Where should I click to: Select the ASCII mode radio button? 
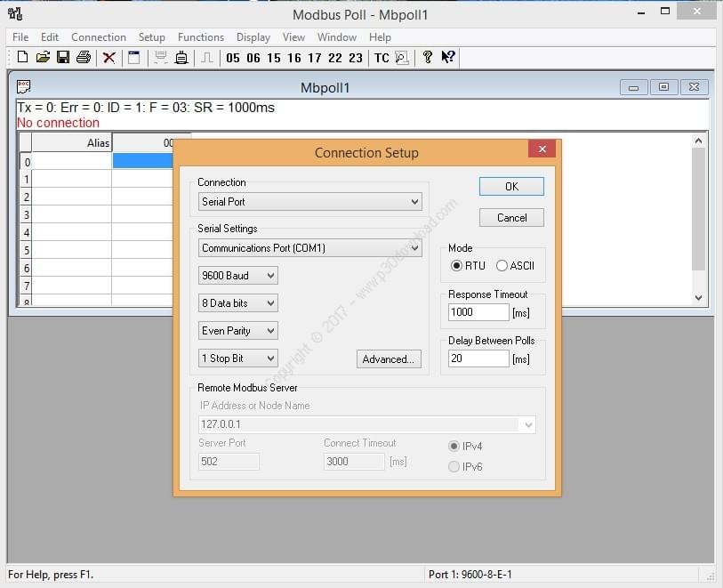point(502,265)
